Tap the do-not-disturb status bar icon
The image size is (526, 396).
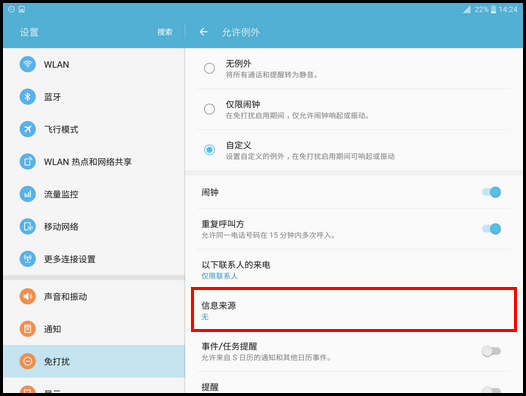(11, 9)
